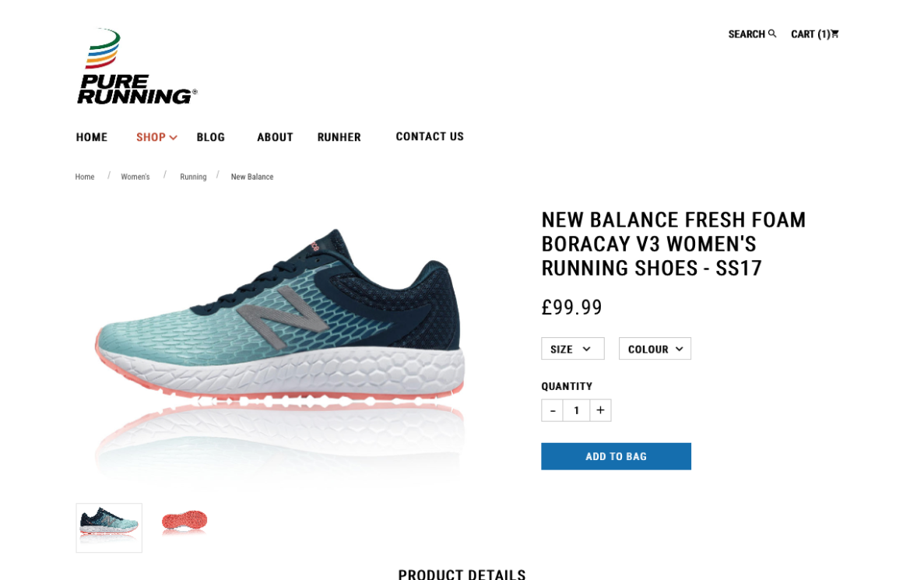Click the quantity number field
Image resolution: width=924 pixels, height=580 pixels.
click(x=576, y=410)
